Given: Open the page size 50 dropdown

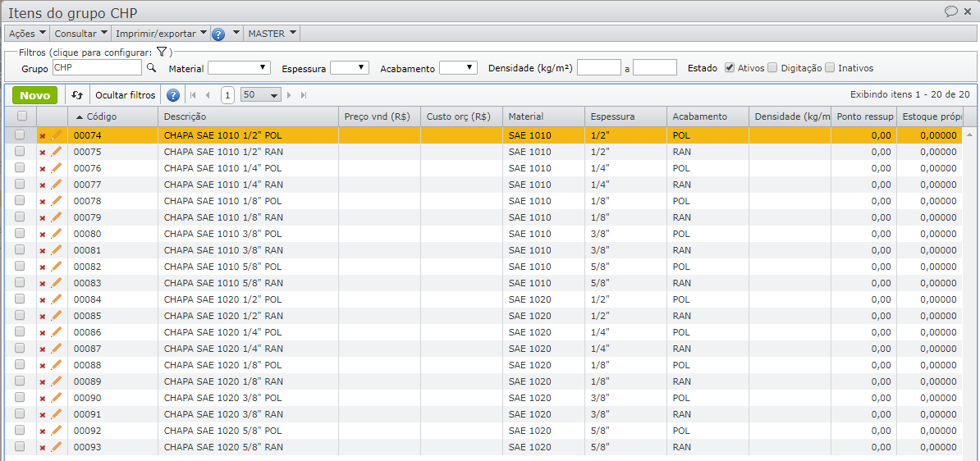Looking at the screenshot, I should 261,95.
